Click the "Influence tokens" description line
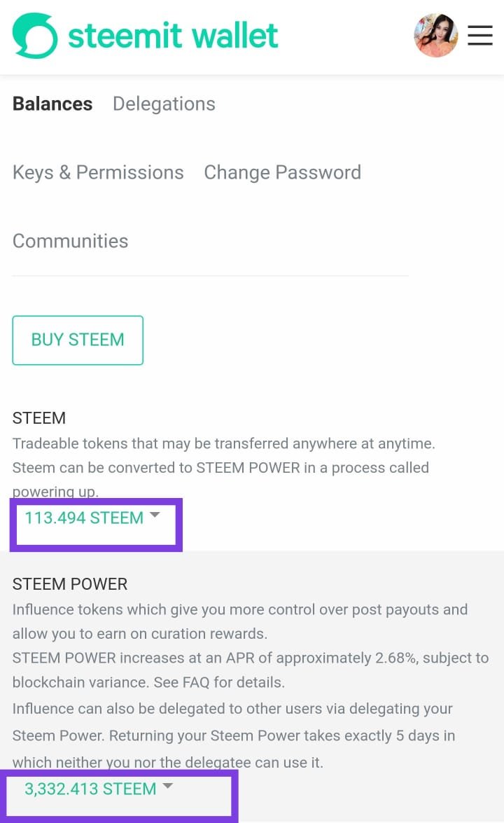504x823 pixels. click(239, 609)
